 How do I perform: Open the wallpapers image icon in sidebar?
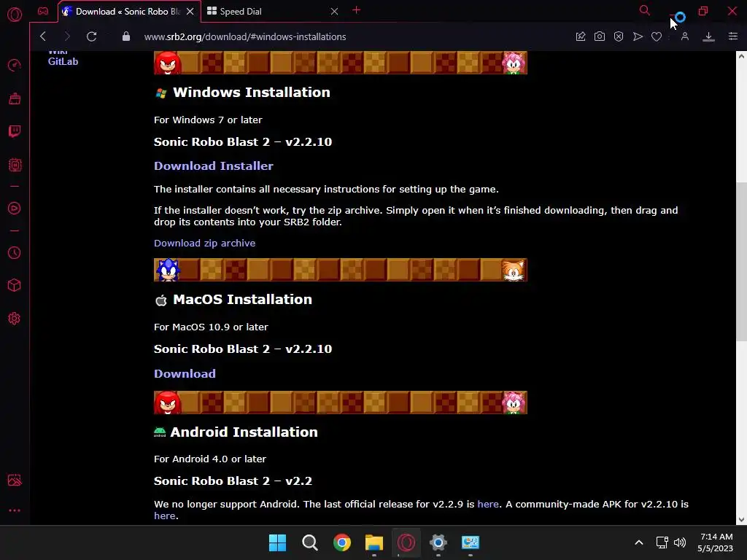15,480
